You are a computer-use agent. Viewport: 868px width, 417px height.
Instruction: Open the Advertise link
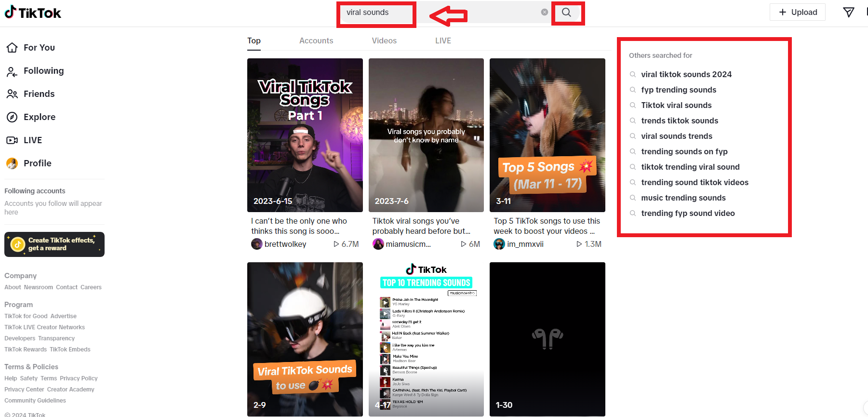click(x=64, y=316)
